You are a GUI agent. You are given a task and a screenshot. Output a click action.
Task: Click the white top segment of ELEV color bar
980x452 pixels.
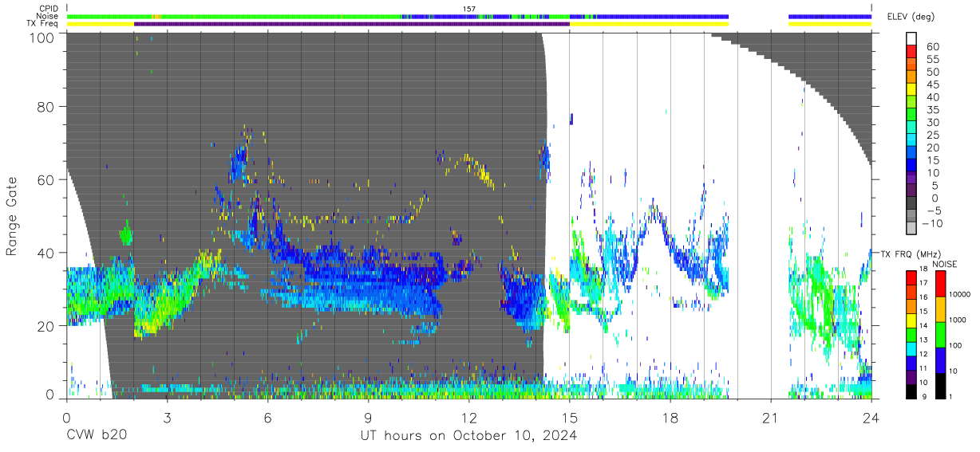(911, 38)
